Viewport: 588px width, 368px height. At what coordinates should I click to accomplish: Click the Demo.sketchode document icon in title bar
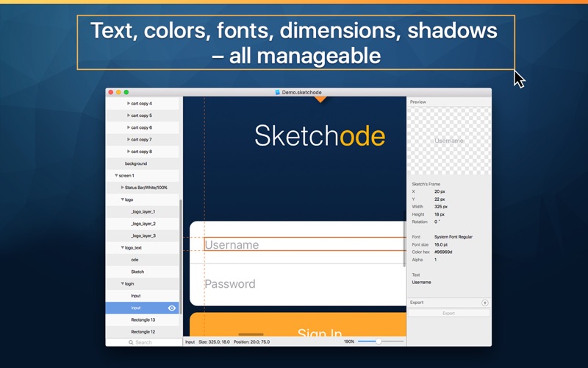pyautogui.click(x=278, y=92)
